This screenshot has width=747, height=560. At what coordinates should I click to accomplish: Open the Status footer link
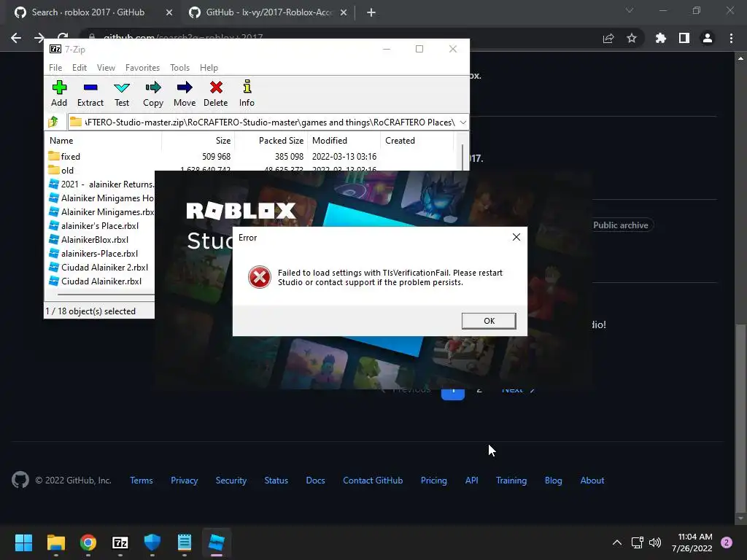(276, 481)
